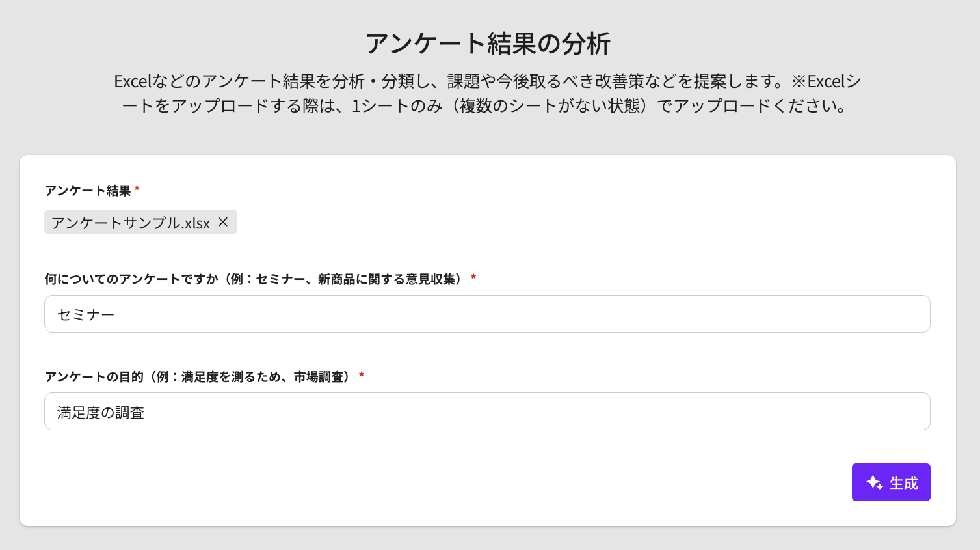Place cursor on the セミナー text
The height and width of the screenshot is (550, 980).
coord(86,315)
